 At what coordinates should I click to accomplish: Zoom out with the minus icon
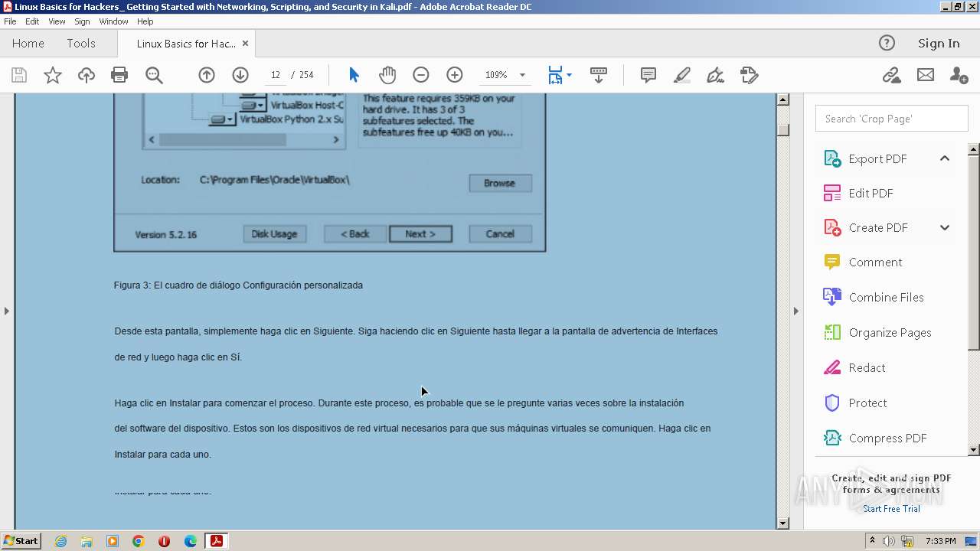click(421, 75)
